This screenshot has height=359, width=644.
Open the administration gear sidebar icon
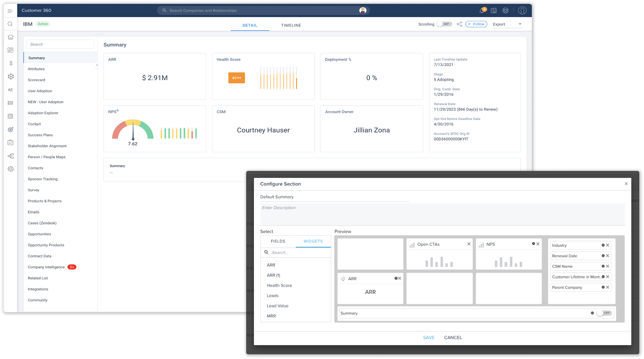pos(10,169)
